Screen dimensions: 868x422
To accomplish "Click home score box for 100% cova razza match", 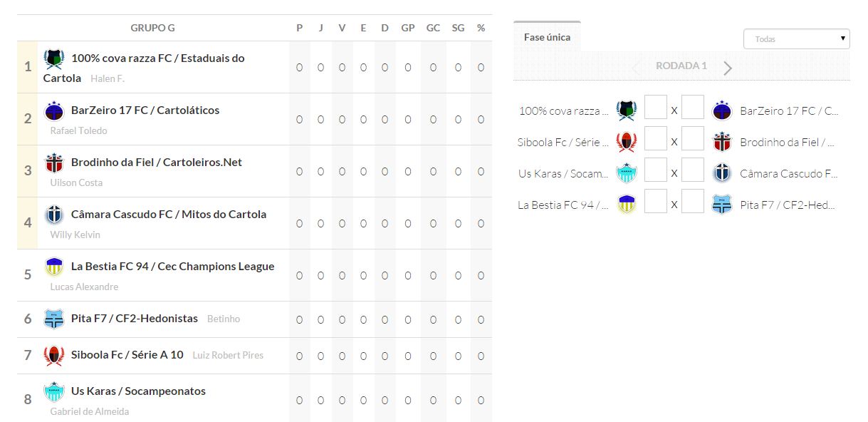I will (655, 108).
